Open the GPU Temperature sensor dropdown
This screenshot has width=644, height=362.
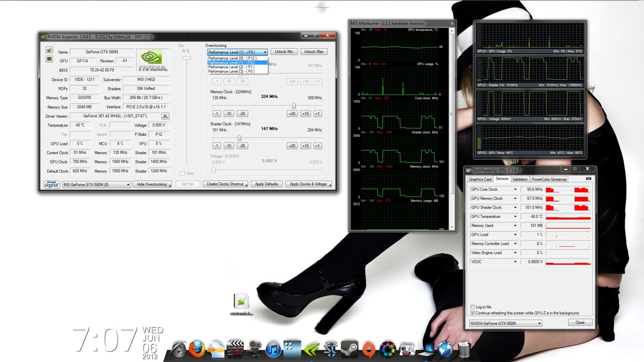pos(515,217)
